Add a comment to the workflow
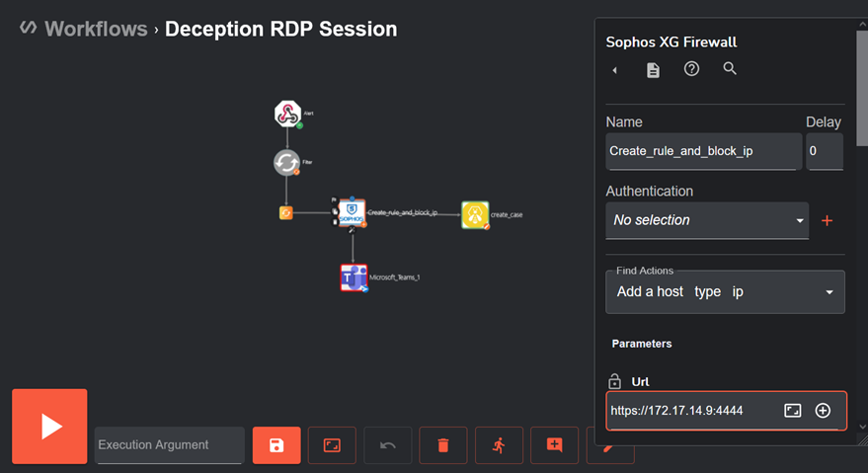This screenshot has width=868, height=473. [555, 445]
